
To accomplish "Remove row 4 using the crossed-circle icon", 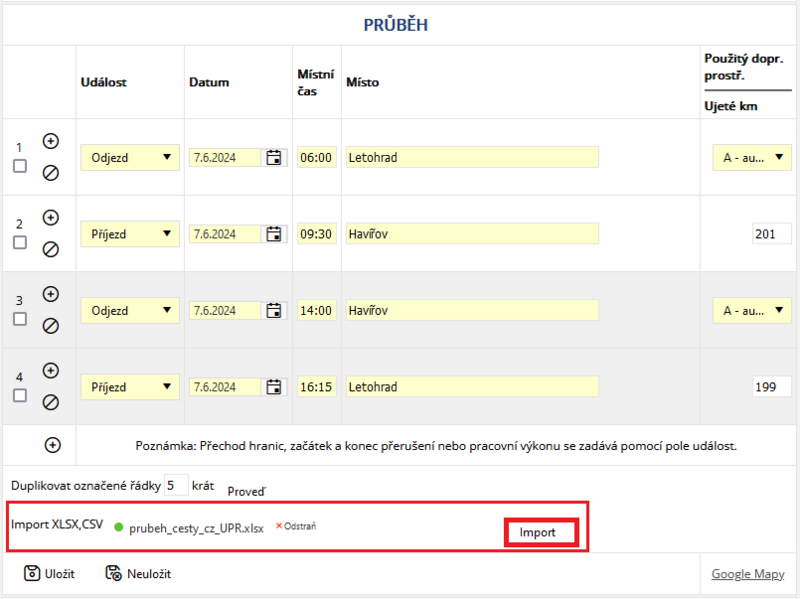I will (51, 403).
